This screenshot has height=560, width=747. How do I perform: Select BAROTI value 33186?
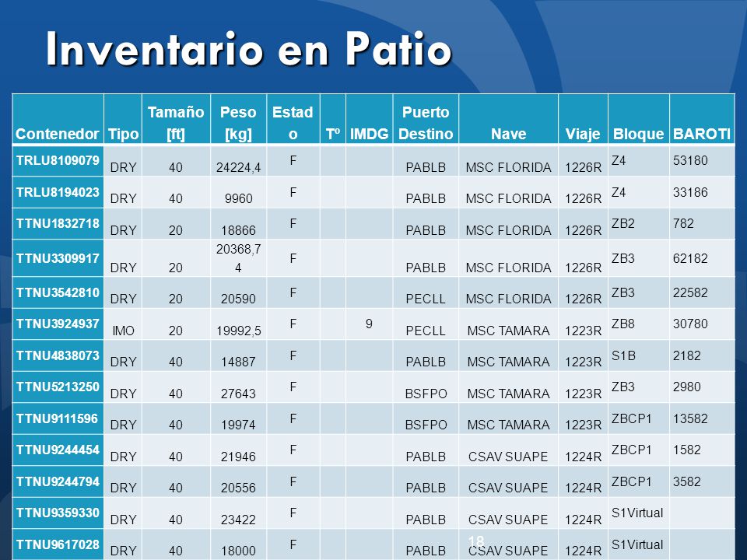point(690,192)
